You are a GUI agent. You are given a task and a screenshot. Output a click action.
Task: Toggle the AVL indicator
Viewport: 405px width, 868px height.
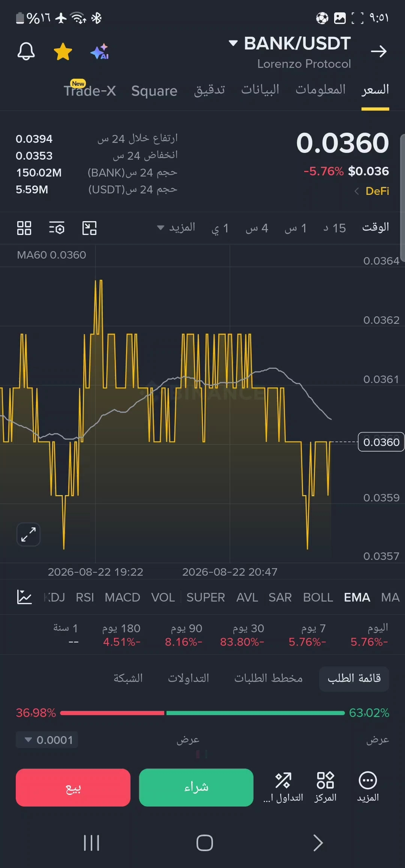point(247,597)
